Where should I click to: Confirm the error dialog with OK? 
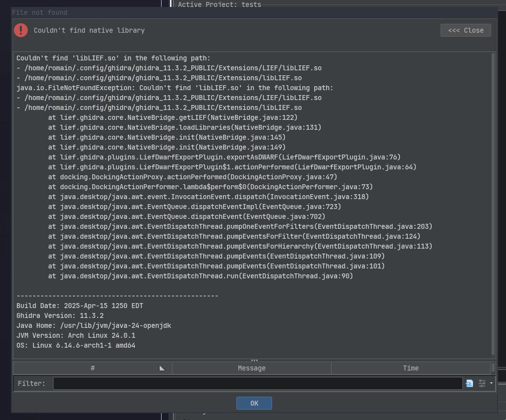pyautogui.click(x=254, y=403)
